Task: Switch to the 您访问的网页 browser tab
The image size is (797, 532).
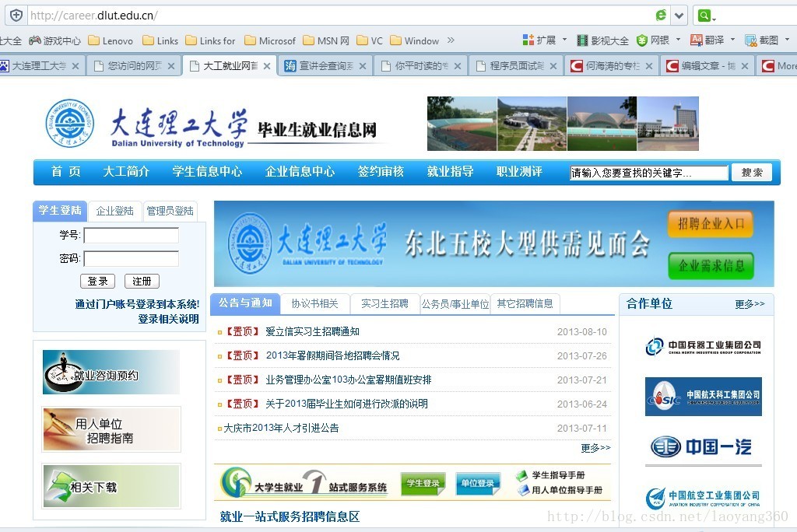Action: pyautogui.click(x=134, y=66)
